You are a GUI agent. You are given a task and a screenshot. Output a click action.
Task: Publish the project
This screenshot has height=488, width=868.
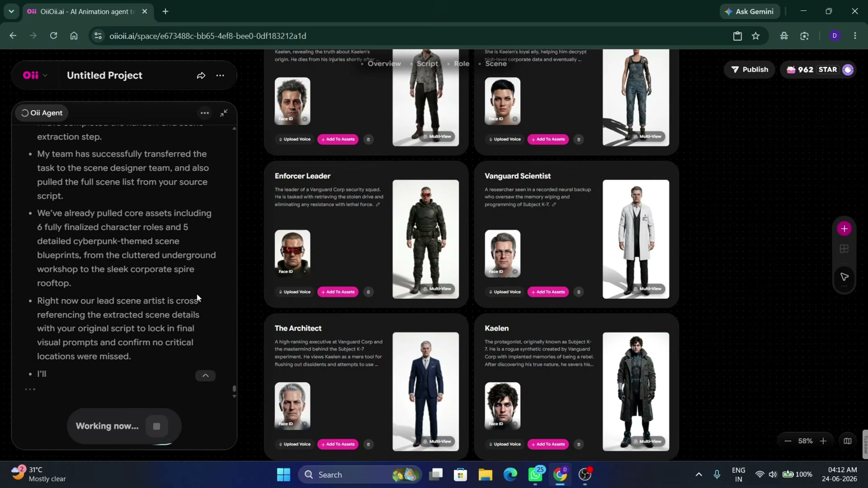pyautogui.click(x=750, y=70)
